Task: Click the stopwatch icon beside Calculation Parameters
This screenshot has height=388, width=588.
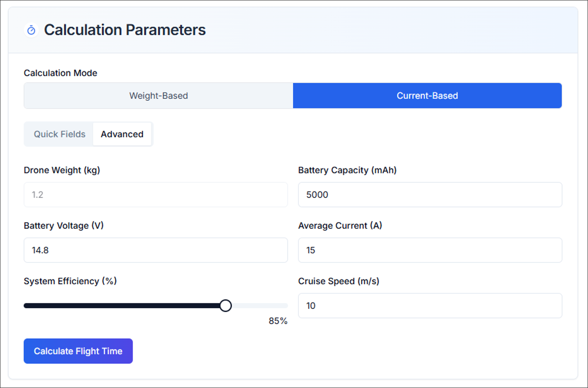Action: coord(31,30)
